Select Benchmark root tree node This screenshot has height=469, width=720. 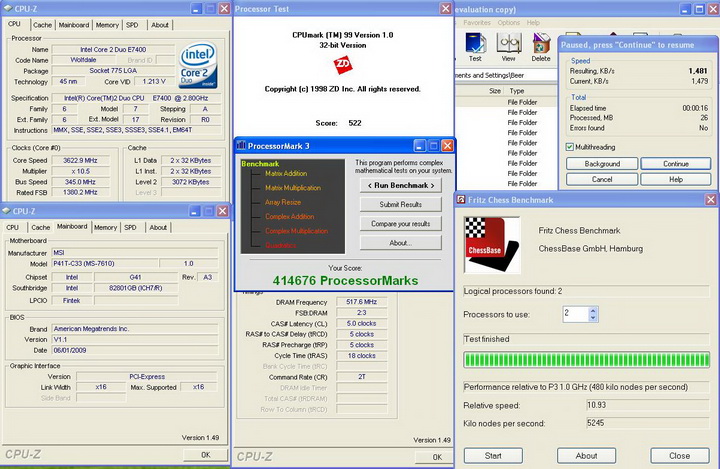point(260,164)
